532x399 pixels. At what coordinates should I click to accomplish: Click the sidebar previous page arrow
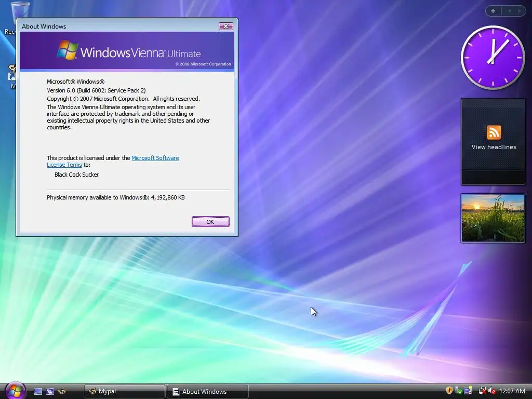coord(509,11)
